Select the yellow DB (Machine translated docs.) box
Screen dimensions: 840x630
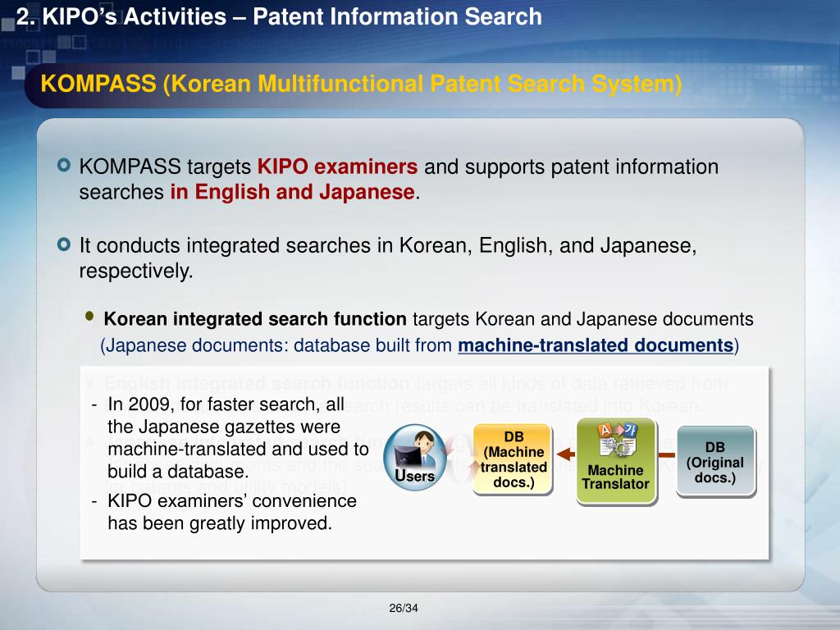[x=513, y=459]
